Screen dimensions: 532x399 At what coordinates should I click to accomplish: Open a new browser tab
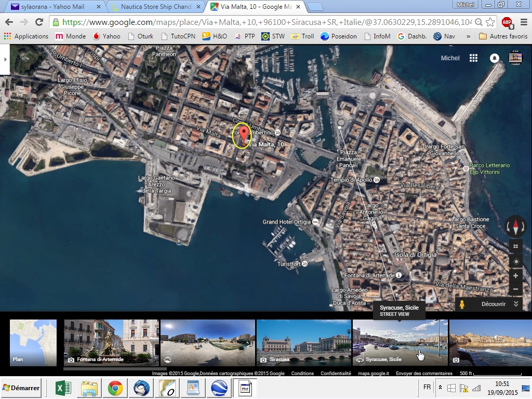315,7
